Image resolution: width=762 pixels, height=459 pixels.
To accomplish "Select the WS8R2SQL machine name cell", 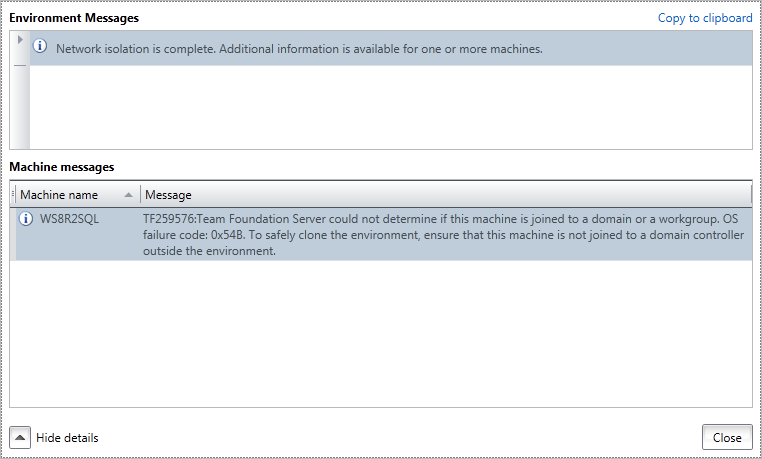I will (x=69, y=219).
